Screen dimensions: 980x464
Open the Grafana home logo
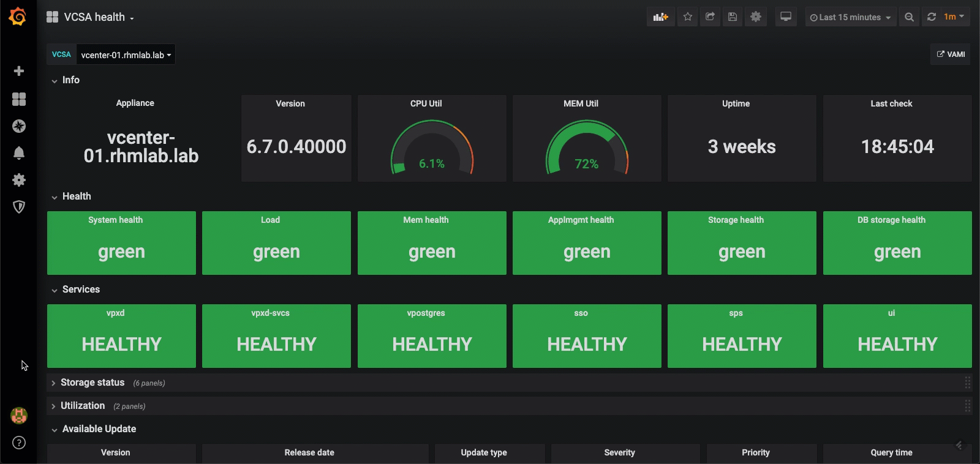pyautogui.click(x=18, y=17)
